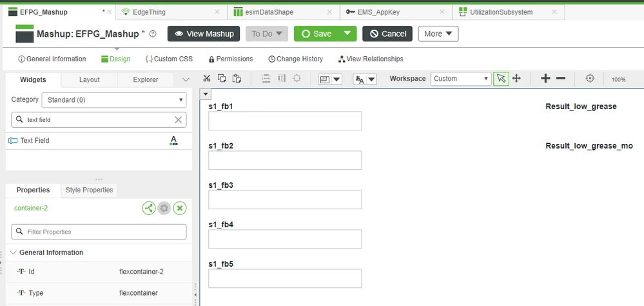This screenshot has height=306, width=644.
Task: Open General Information section
Action: click(52, 59)
